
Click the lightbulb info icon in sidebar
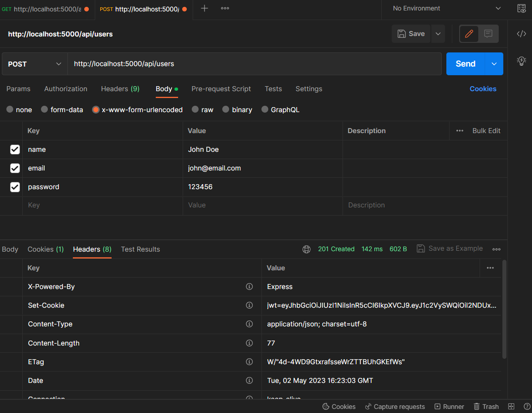pos(522,61)
